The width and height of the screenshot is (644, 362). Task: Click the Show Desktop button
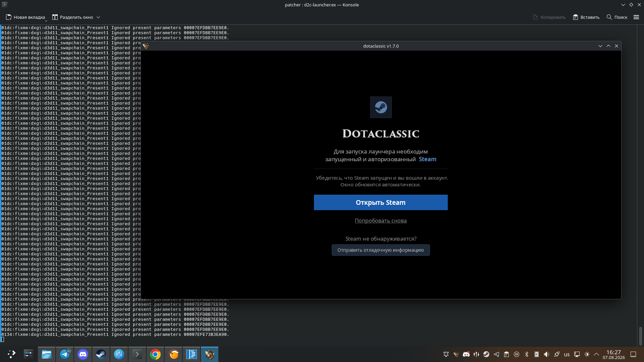click(x=633, y=354)
